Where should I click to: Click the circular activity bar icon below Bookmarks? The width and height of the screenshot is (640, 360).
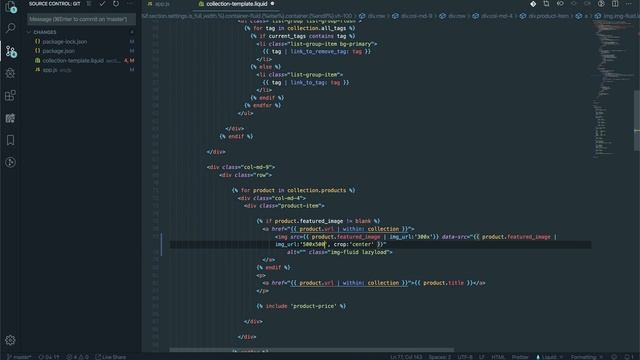(10, 162)
